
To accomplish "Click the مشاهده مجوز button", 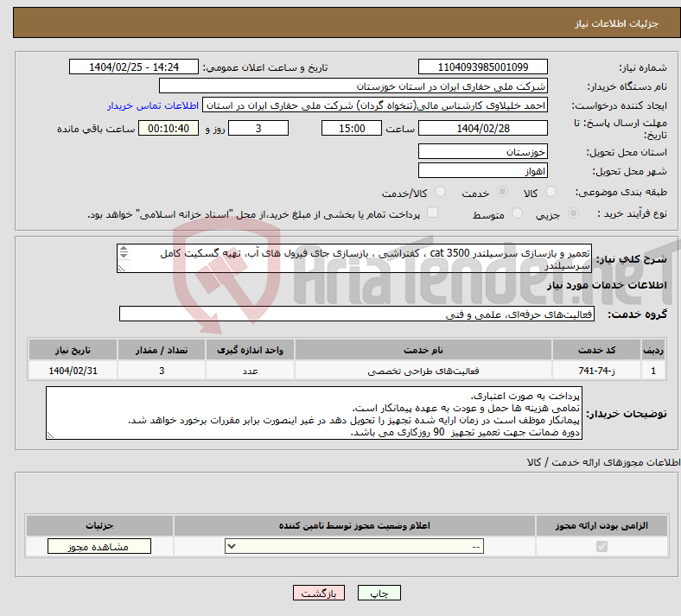I will click(x=99, y=546).
